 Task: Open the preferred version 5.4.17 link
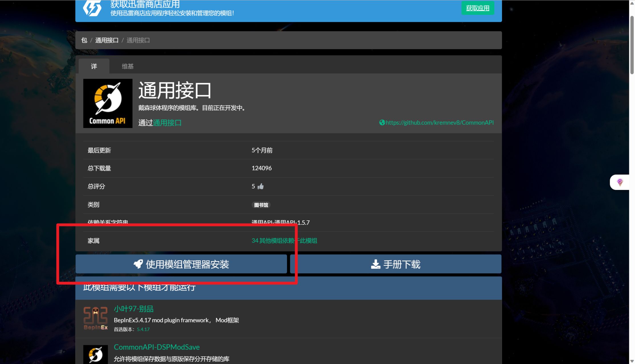pos(143,329)
